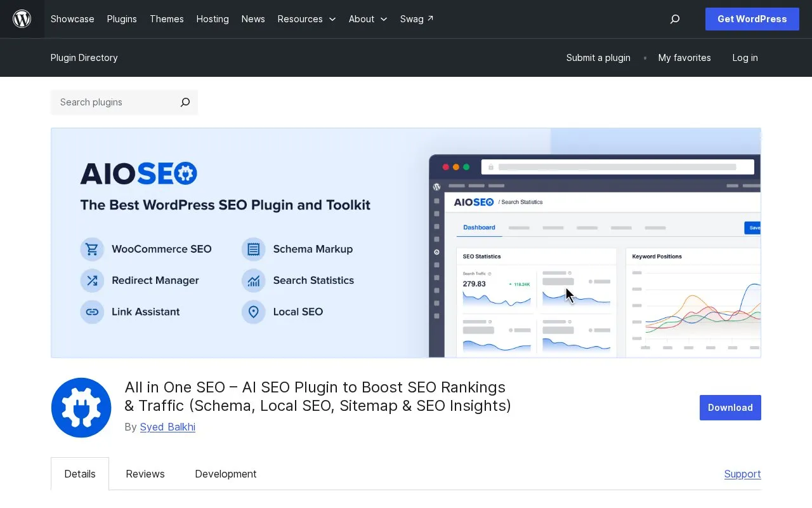
Task: Open the Swag external link
Action: (417, 19)
